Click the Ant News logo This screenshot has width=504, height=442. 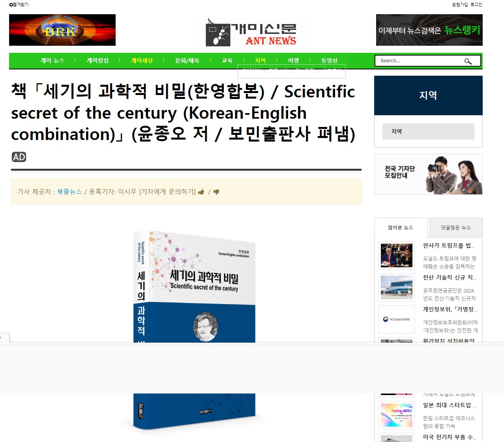point(251,32)
